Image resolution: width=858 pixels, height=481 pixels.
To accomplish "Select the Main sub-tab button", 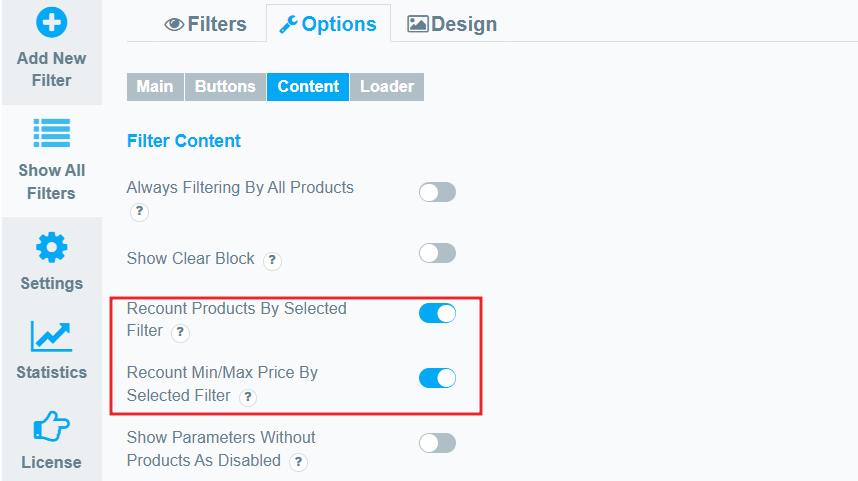I will pyautogui.click(x=155, y=86).
